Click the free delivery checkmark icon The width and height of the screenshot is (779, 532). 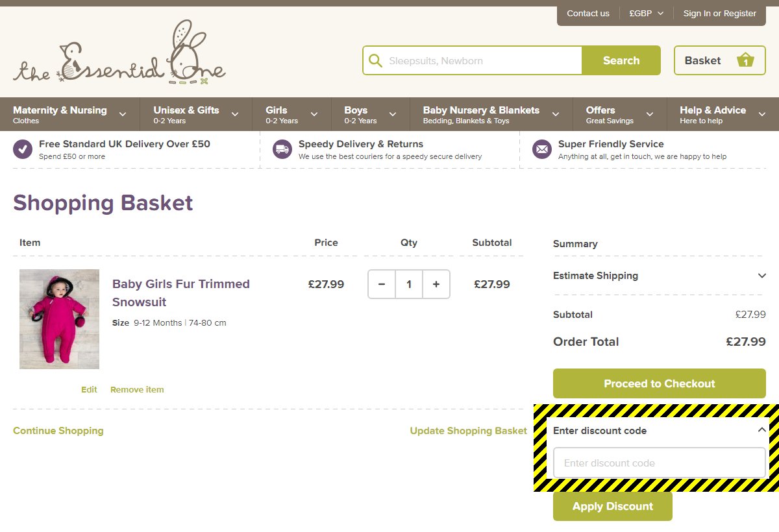click(x=21, y=149)
